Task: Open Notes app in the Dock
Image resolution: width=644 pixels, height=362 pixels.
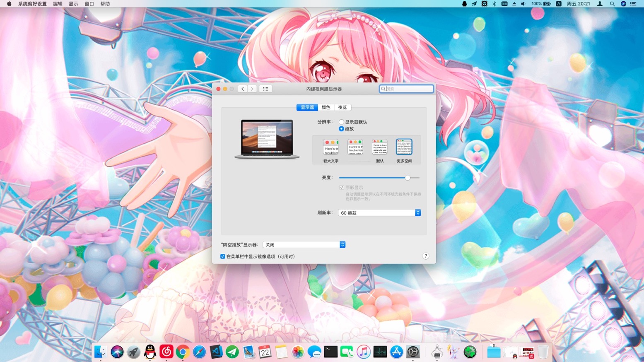Action: tap(282, 352)
